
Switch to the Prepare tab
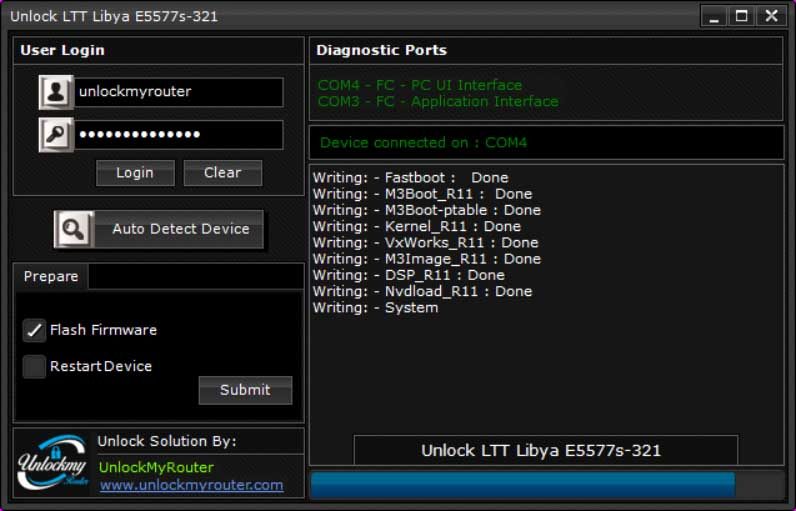pyautogui.click(x=51, y=277)
